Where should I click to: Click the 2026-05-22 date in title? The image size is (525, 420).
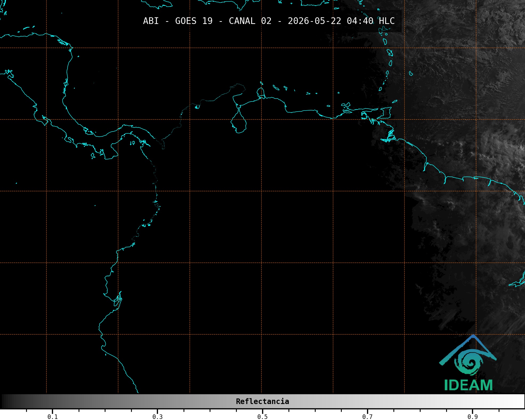pyautogui.click(x=314, y=21)
